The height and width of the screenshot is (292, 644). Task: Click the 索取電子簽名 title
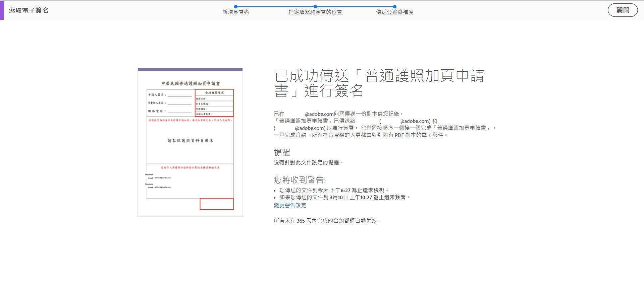coord(29,10)
